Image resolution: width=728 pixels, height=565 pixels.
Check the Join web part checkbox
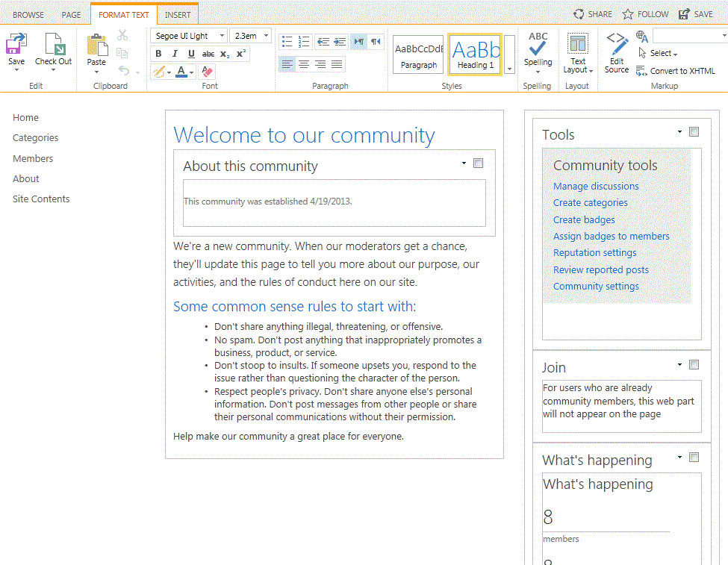[694, 365]
